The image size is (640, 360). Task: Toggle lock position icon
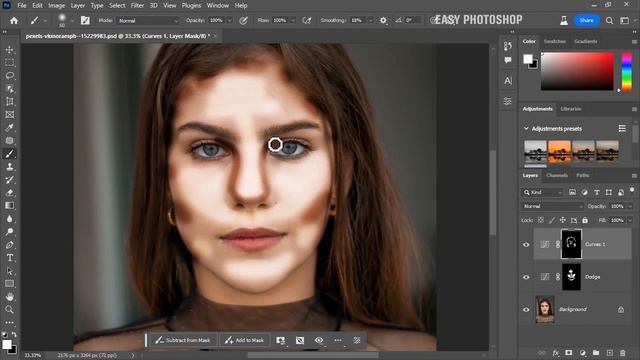(x=562, y=220)
